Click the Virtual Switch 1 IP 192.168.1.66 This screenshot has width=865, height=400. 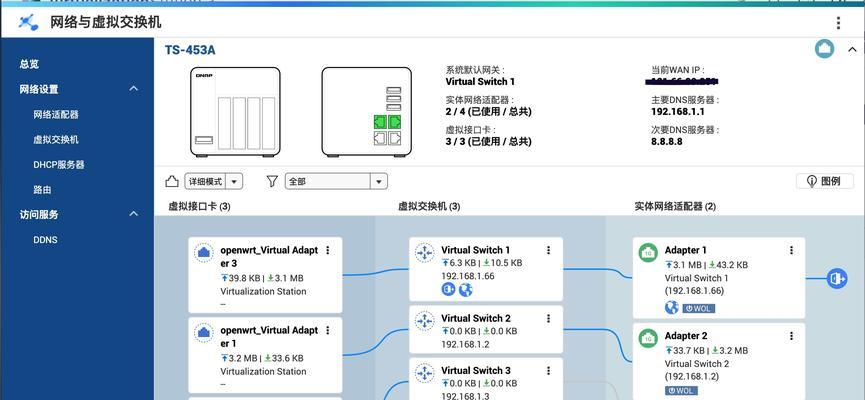point(468,276)
